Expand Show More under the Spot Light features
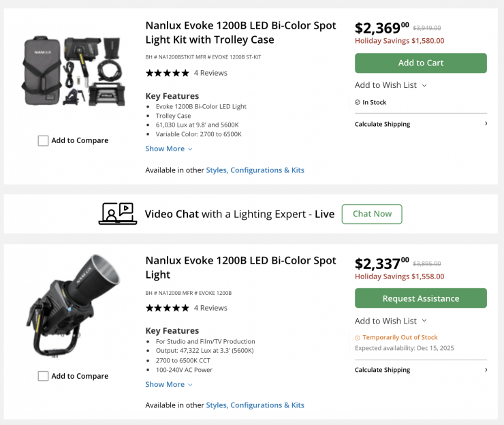Screen dimensions: 504x425 (169, 384)
